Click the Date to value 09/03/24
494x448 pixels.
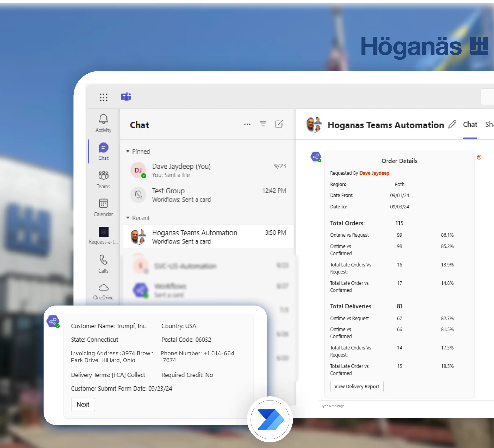[399, 207]
